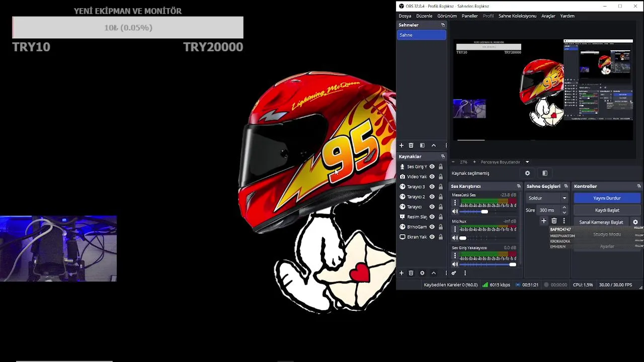Add a new scene with plus icon in Sahneler
The height and width of the screenshot is (362, 644).
pos(401,145)
